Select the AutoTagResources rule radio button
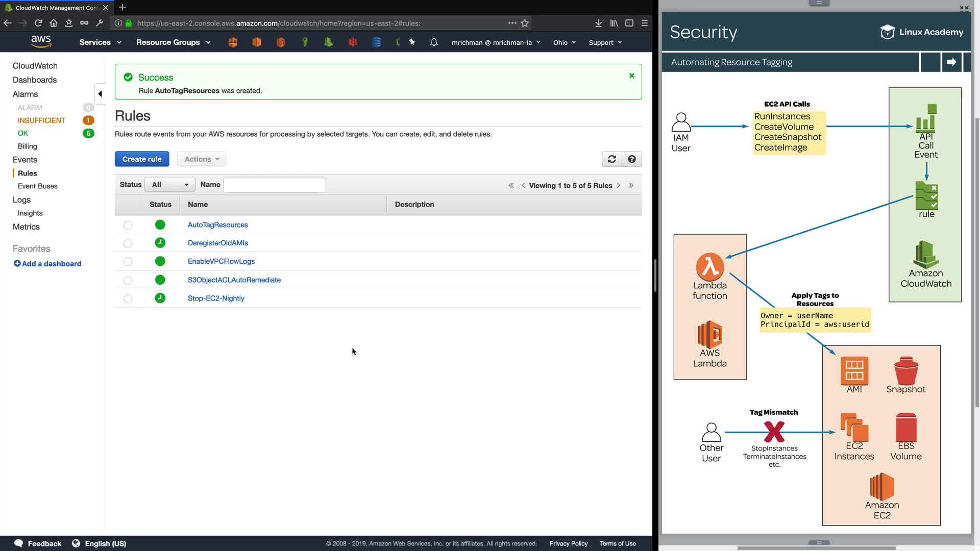Screen dimensions: 980x551 (x=128, y=225)
